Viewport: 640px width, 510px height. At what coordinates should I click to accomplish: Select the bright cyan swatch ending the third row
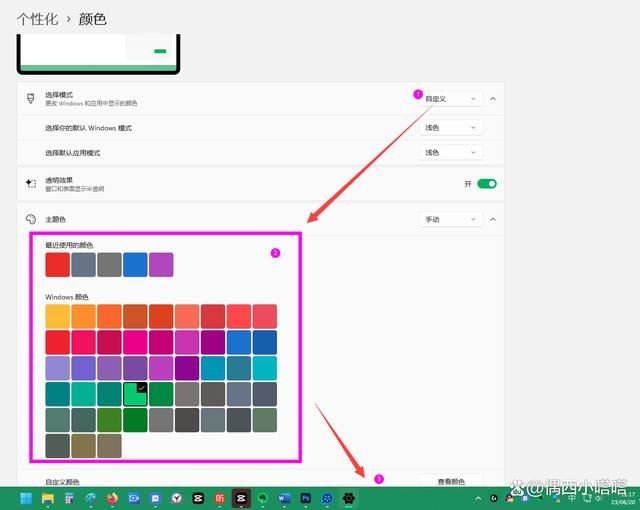pos(264,368)
